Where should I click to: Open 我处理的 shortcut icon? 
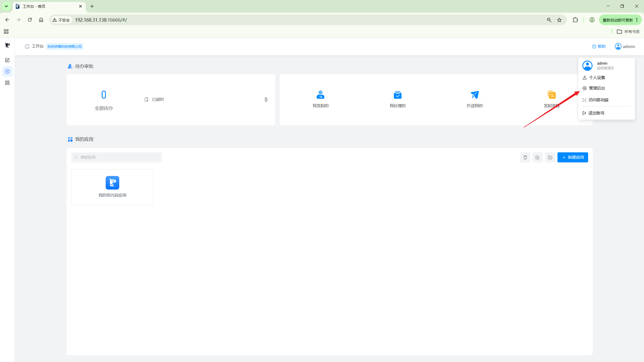(397, 95)
